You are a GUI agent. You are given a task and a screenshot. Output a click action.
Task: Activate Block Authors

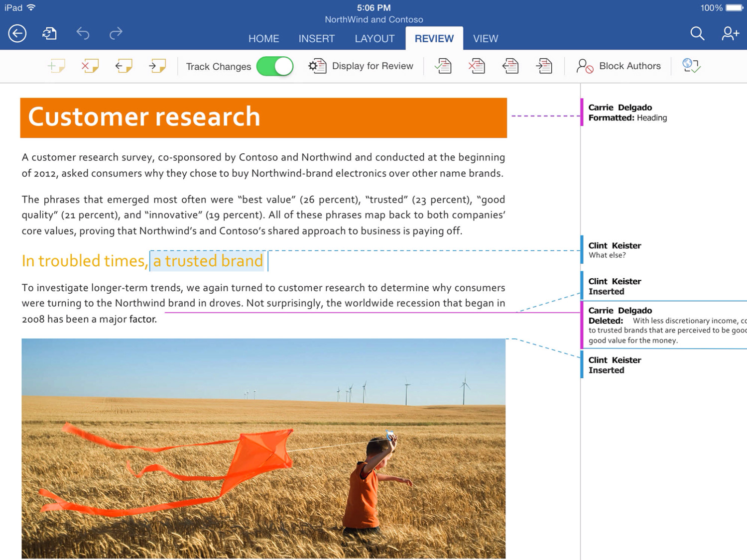point(619,66)
